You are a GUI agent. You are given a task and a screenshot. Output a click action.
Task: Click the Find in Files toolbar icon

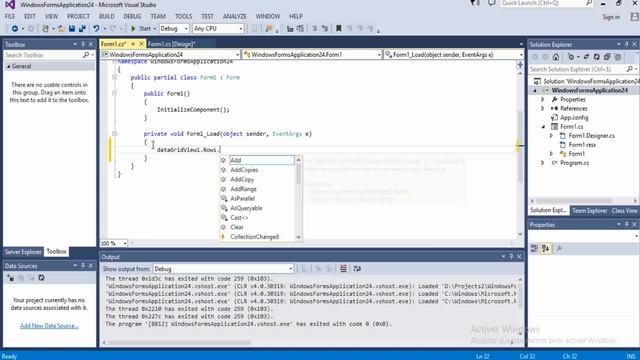pos(269,29)
